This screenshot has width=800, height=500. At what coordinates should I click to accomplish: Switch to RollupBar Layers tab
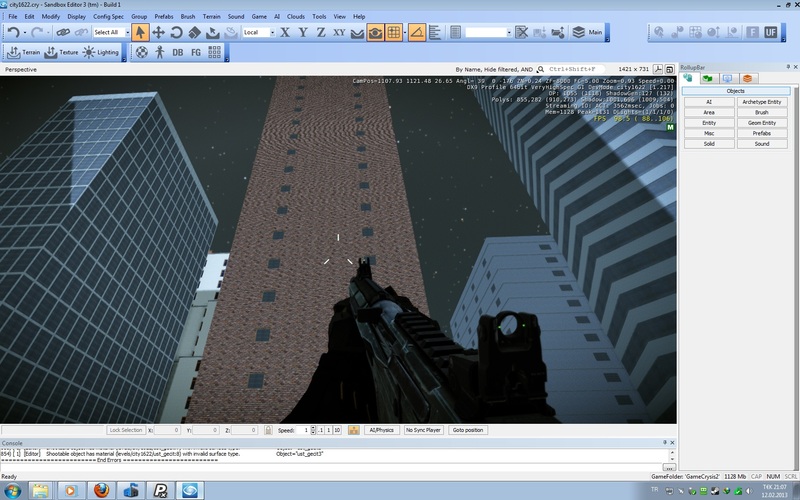click(x=747, y=79)
